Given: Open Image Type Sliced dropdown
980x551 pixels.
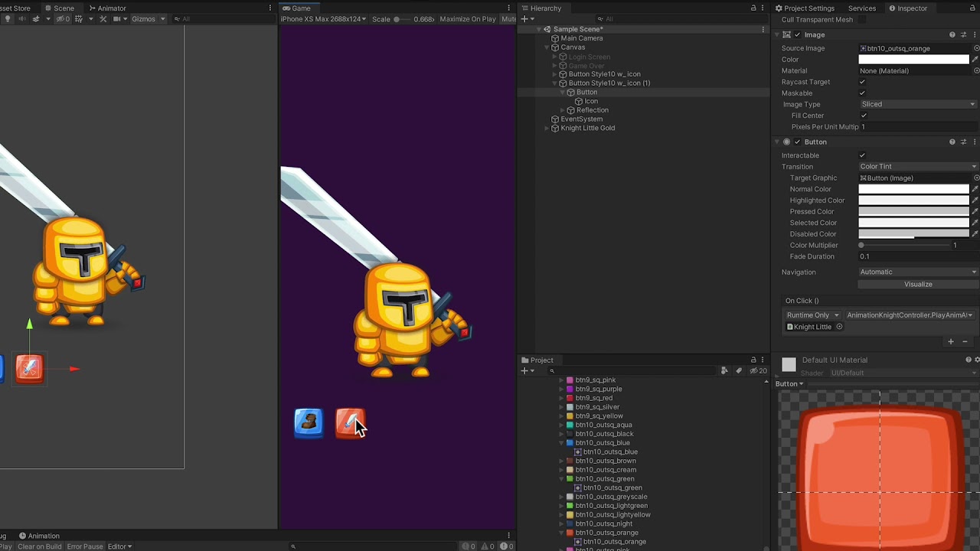Looking at the screenshot, I should (x=918, y=104).
